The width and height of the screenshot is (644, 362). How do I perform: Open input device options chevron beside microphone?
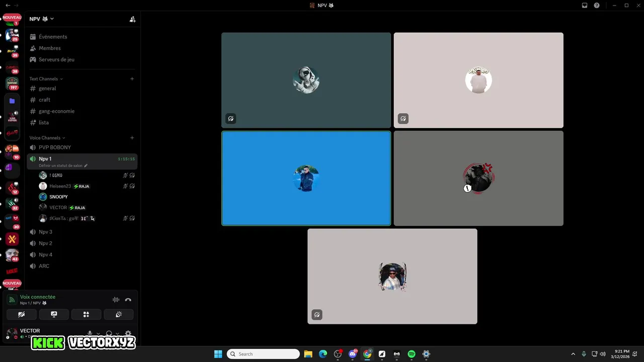coord(98,333)
